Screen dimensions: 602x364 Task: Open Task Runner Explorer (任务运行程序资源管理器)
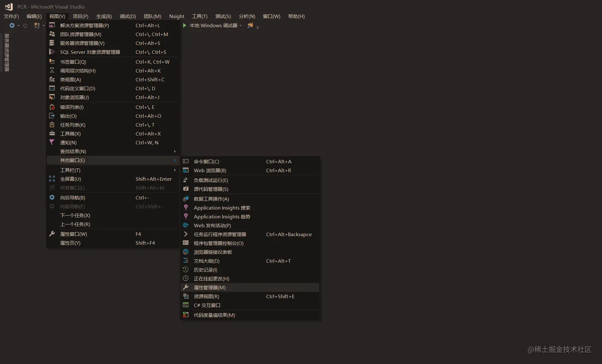[x=250, y=234]
